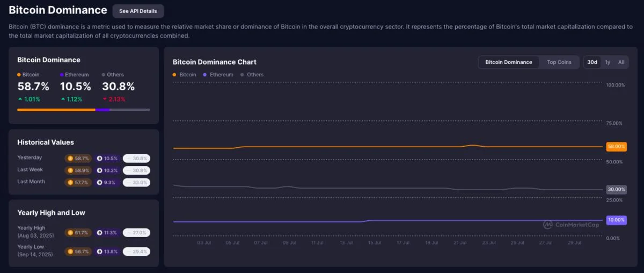Click gray Others segment of dominance bar
This screenshot has width=644, height=273.
point(130,110)
